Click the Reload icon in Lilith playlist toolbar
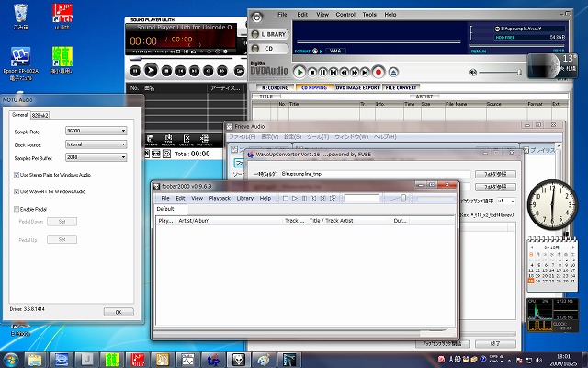 tap(168, 141)
